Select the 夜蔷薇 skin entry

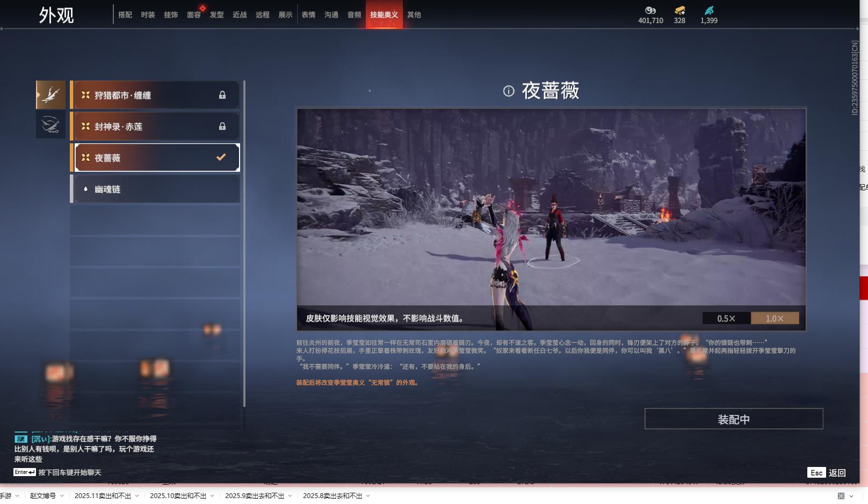click(x=155, y=157)
